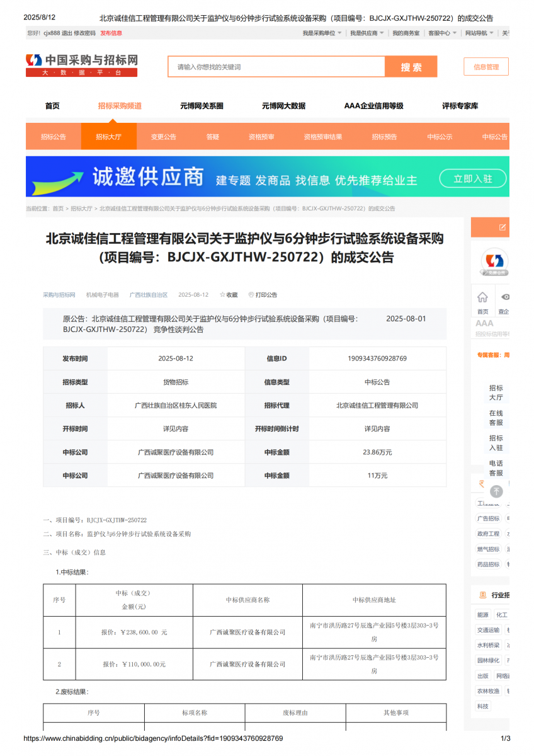Click the 水利桥梁 industry tag
Screen dimensions: 534x756
[x=488, y=645]
